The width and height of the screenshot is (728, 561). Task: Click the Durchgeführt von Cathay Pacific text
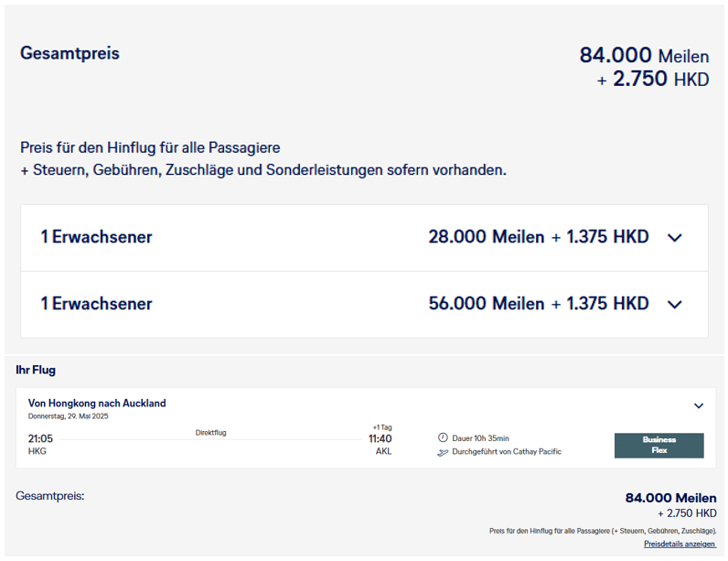507,452
